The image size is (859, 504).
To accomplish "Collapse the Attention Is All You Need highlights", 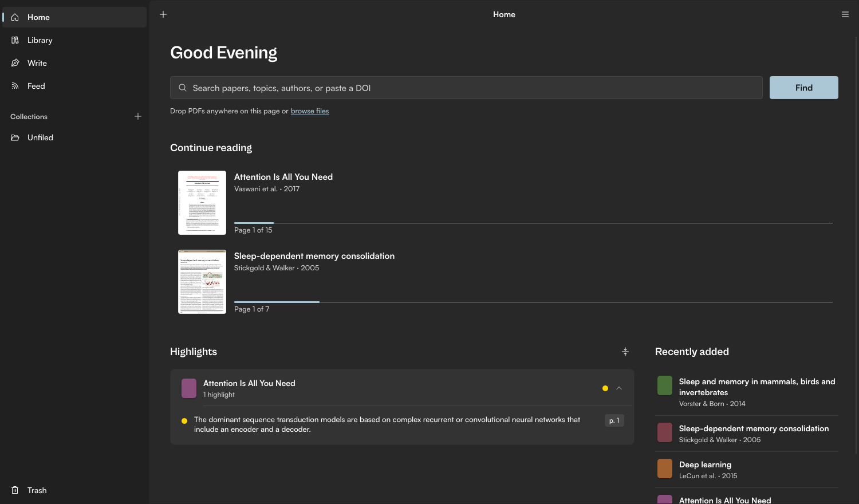I will click(619, 388).
